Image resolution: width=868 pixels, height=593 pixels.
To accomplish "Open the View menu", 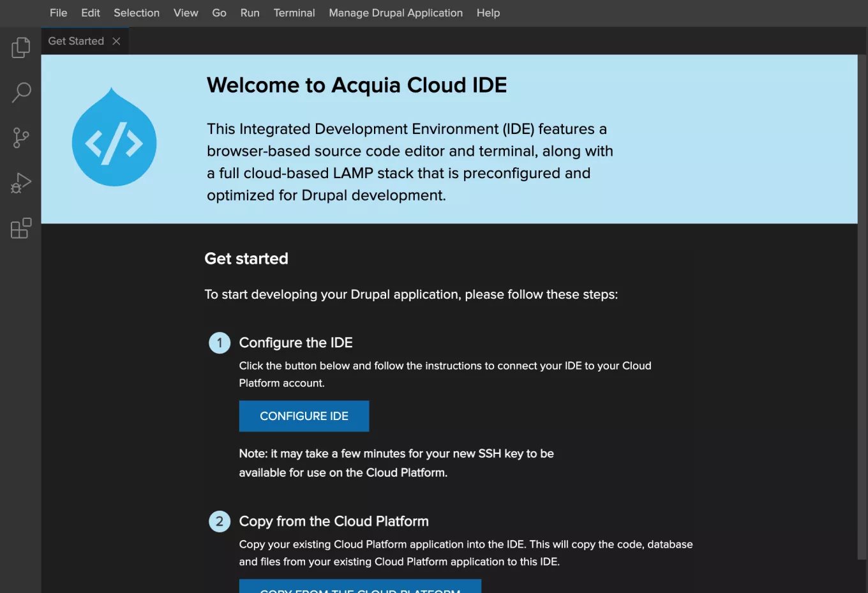I will [x=186, y=13].
